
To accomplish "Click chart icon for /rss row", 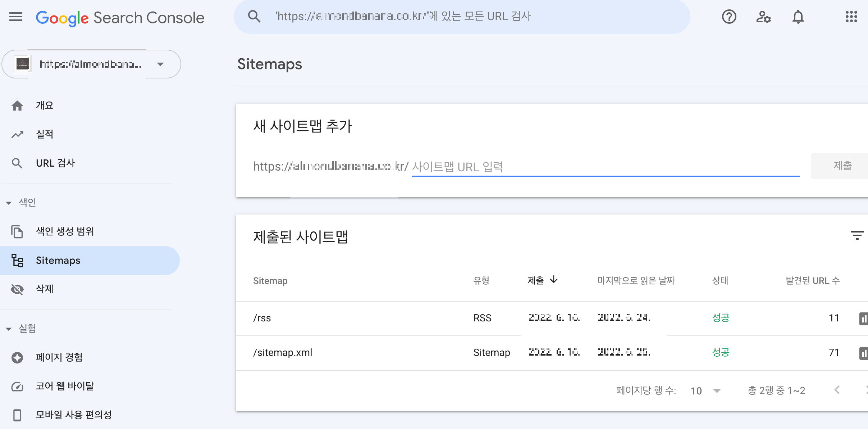I will click(863, 318).
